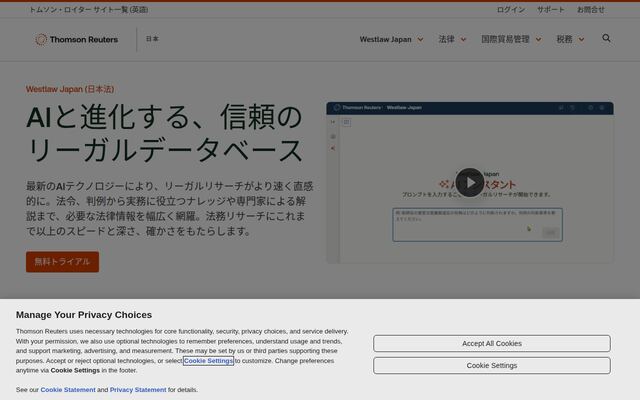
Task: Play the Westlaw Japan video
Action: tap(469, 182)
